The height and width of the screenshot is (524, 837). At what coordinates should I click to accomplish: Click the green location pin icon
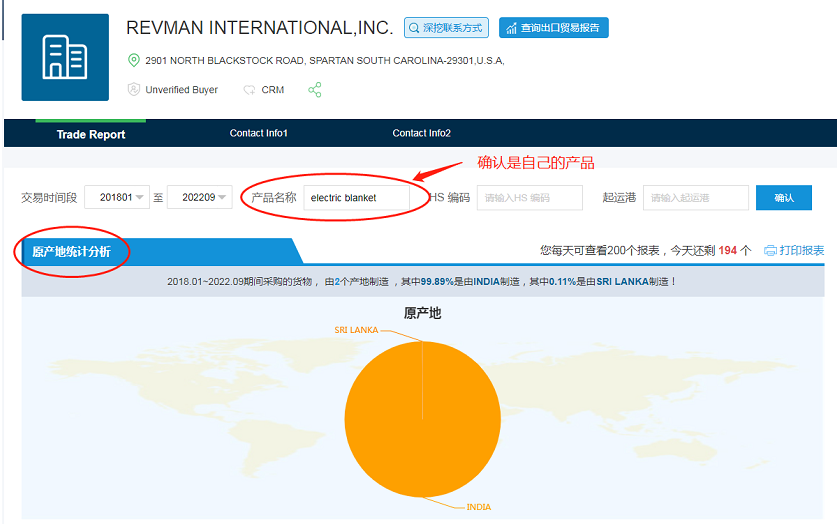[x=133, y=60]
